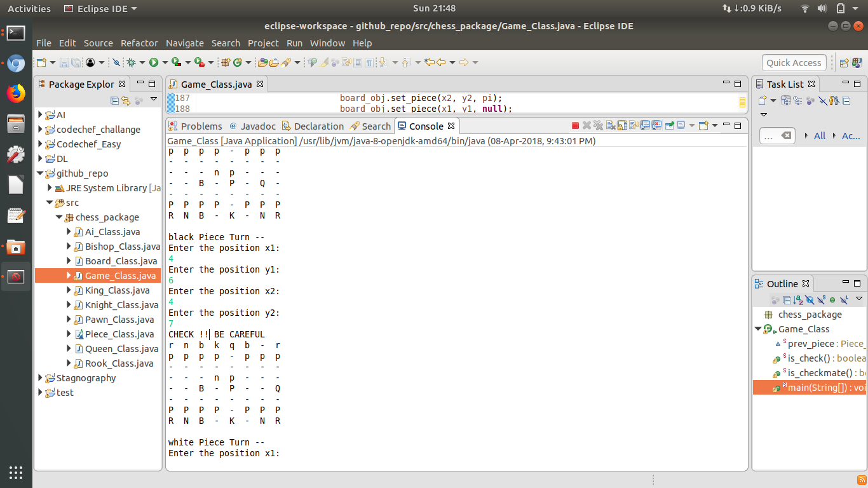Click the Debug bug toolbar icon
Image resolution: width=868 pixels, height=488 pixels.
(132, 62)
